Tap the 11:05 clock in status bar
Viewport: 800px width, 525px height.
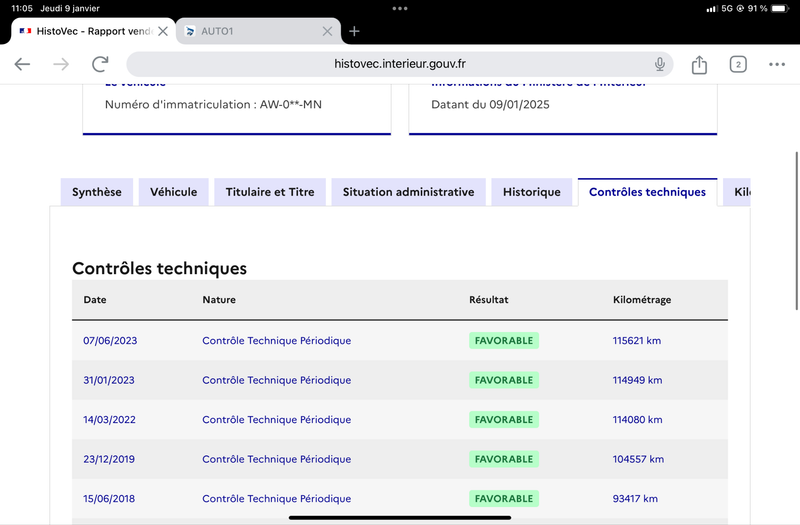tap(22, 8)
